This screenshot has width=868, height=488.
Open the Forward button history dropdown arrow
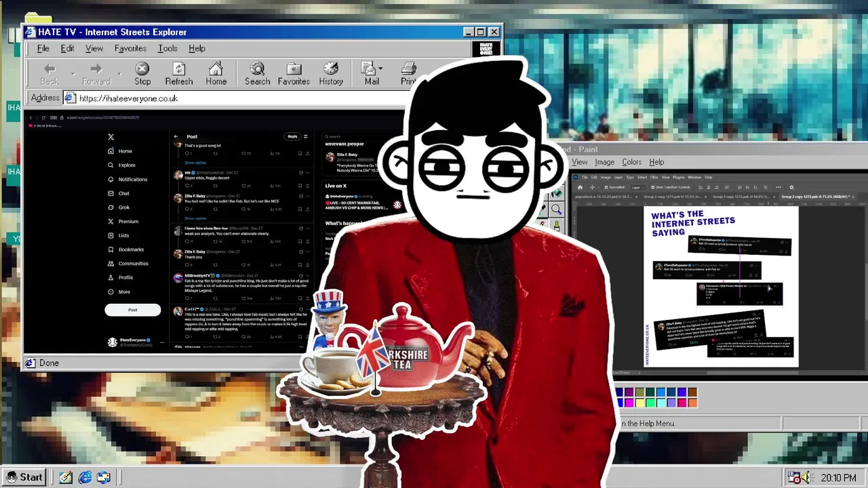pyautogui.click(x=119, y=72)
